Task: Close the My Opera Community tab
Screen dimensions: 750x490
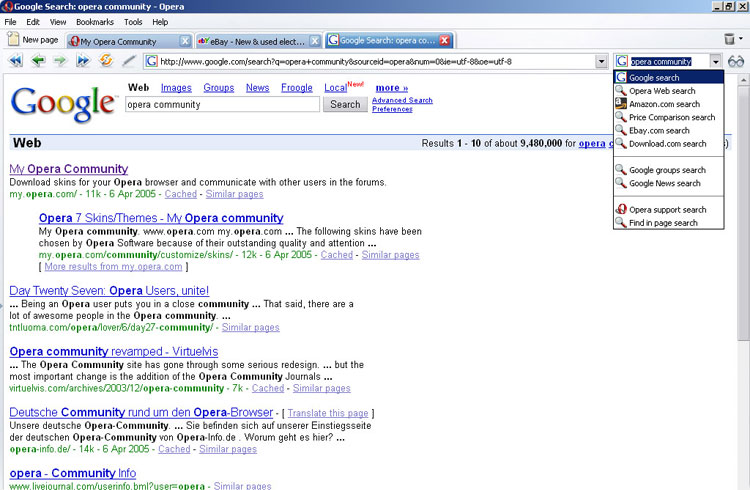Action: click(185, 41)
